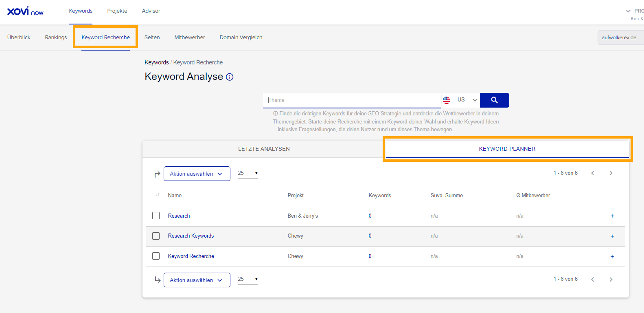Click the Ø Mitbewerber column header
This screenshot has width=644, height=313.
[x=533, y=196]
